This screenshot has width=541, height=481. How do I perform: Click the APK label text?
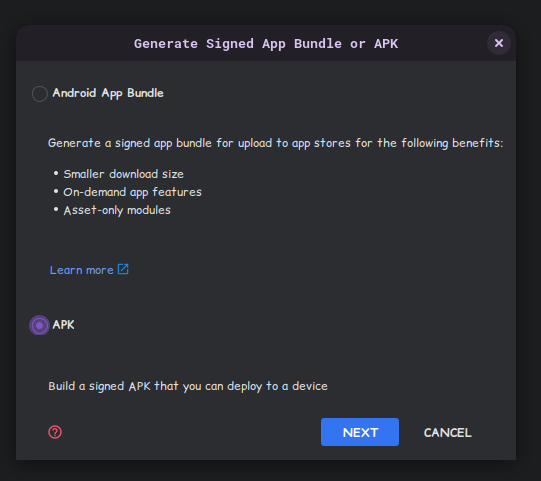coord(63,325)
